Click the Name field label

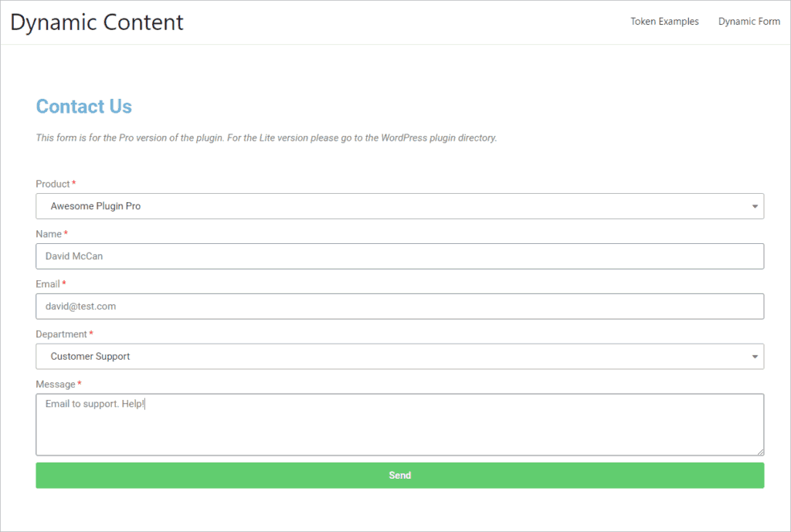click(49, 234)
